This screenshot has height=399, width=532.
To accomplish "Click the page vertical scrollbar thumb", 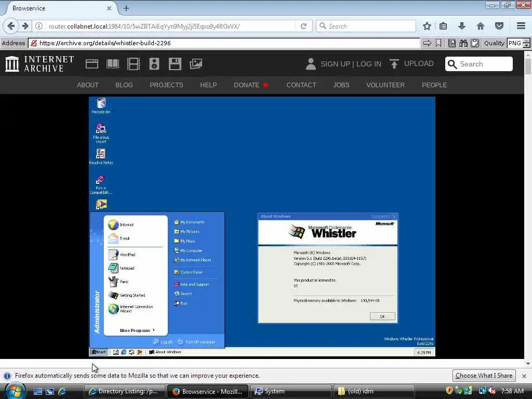I will click(528, 66).
